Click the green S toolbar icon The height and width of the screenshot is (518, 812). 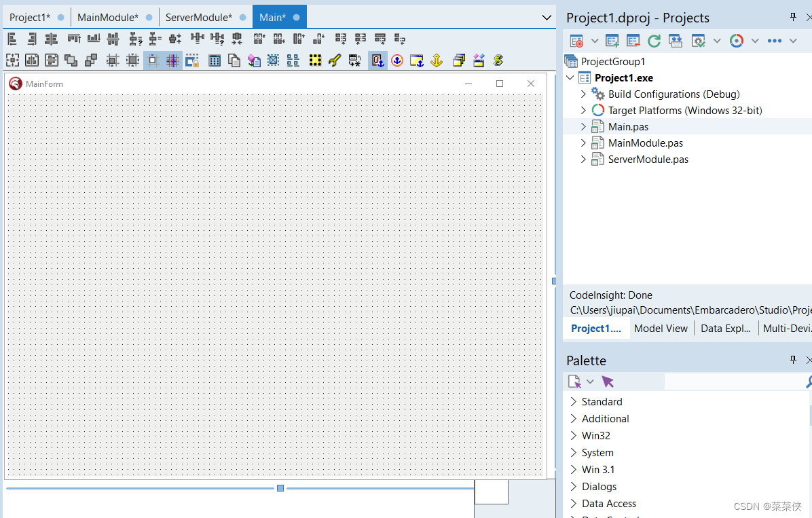point(498,60)
